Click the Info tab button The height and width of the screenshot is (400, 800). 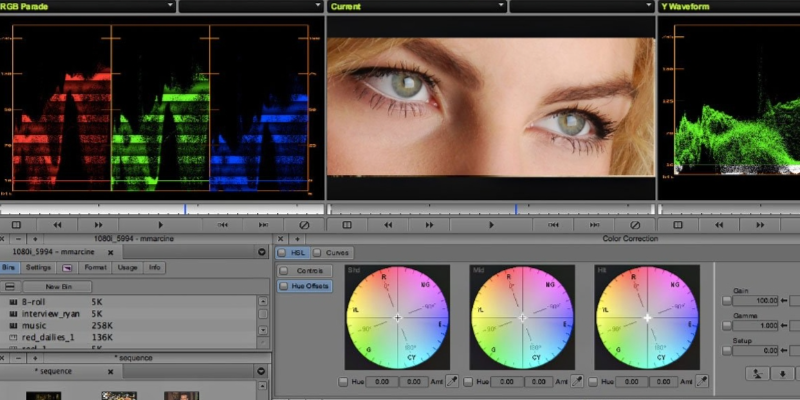pos(155,267)
